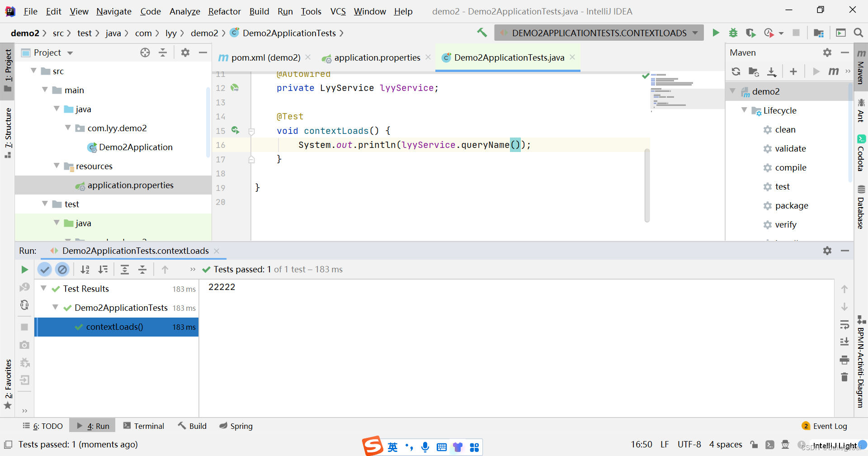Toggle the Database tool window side tab
Image resolution: width=868 pixels, height=456 pixels.
pos(861,207)
